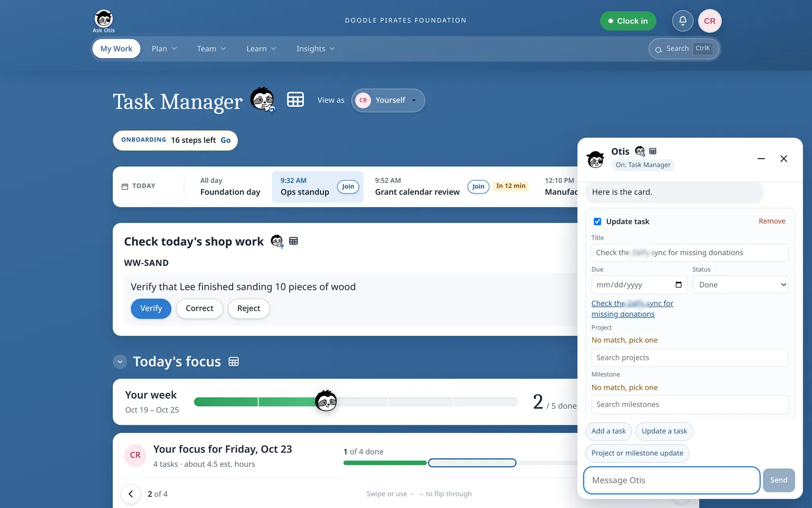Focus the Message Otis input
812x508 pixels.
tap(671, 480)
